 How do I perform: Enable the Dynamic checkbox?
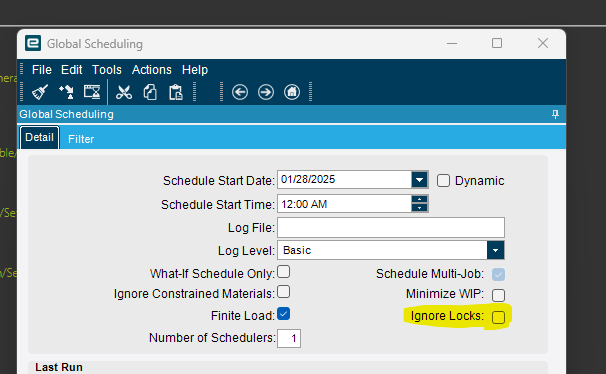pos(443,180)
